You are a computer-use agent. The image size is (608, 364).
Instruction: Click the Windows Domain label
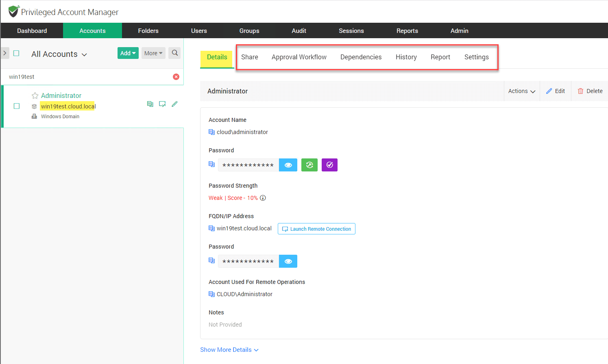60,117
